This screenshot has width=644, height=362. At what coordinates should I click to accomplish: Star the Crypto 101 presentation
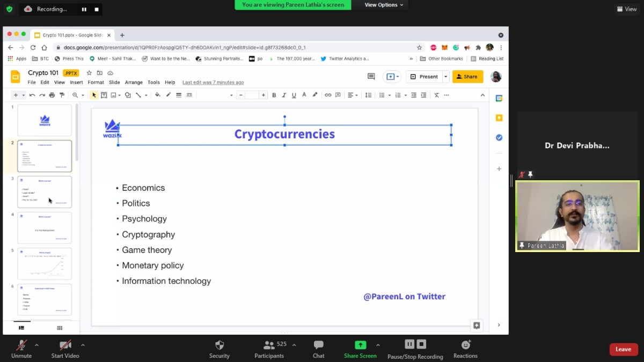pos(89,73)
